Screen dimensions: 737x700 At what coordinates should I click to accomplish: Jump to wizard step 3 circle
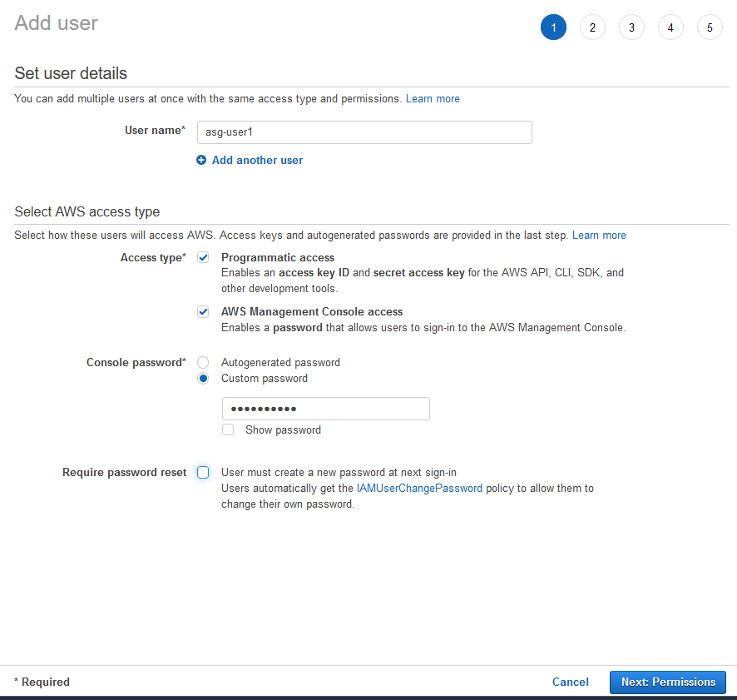[631, 27]
